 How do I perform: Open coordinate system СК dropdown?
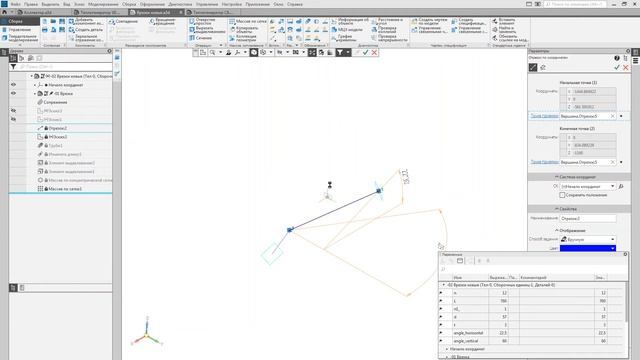coord(587,186)
